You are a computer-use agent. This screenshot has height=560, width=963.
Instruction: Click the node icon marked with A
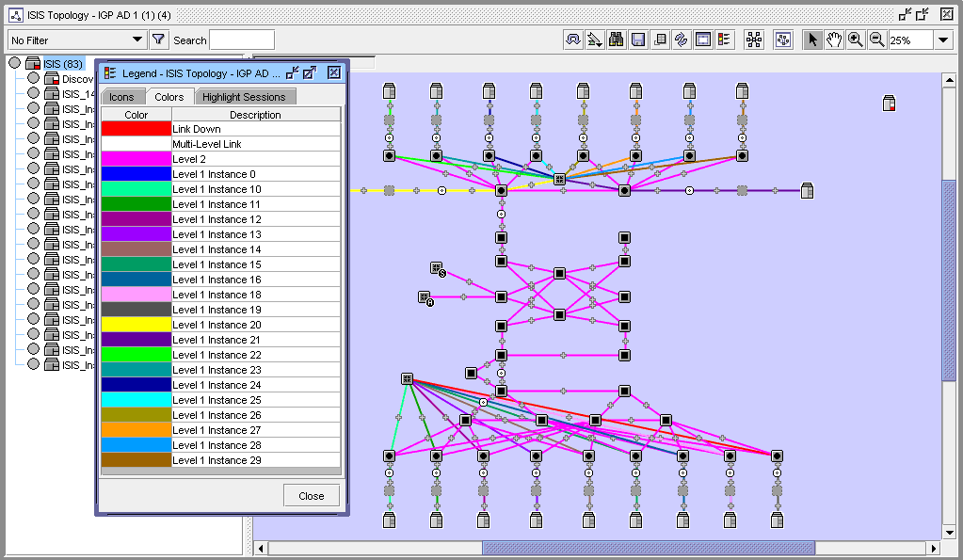point(425,298)
